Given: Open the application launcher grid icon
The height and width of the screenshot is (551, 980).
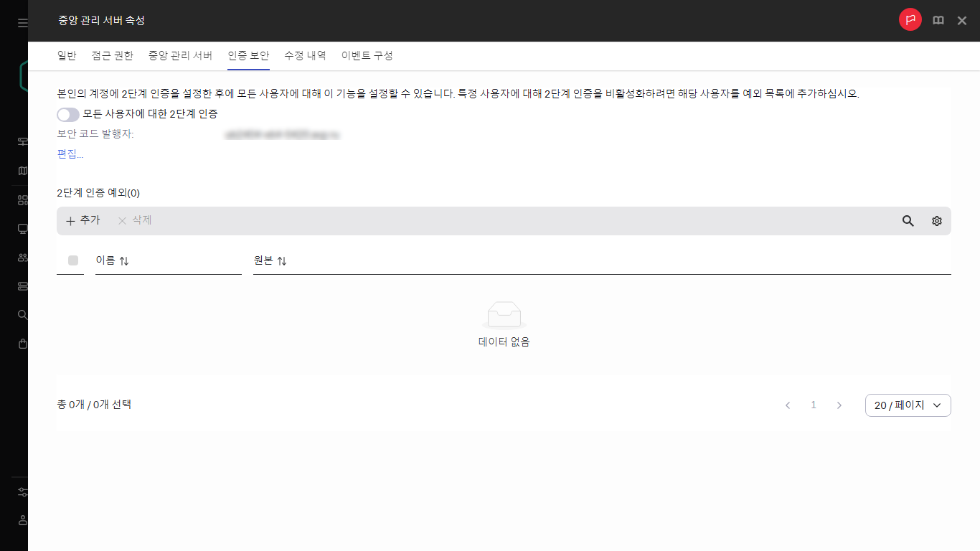Looking at the screenshot, I should tap(22, 199).
